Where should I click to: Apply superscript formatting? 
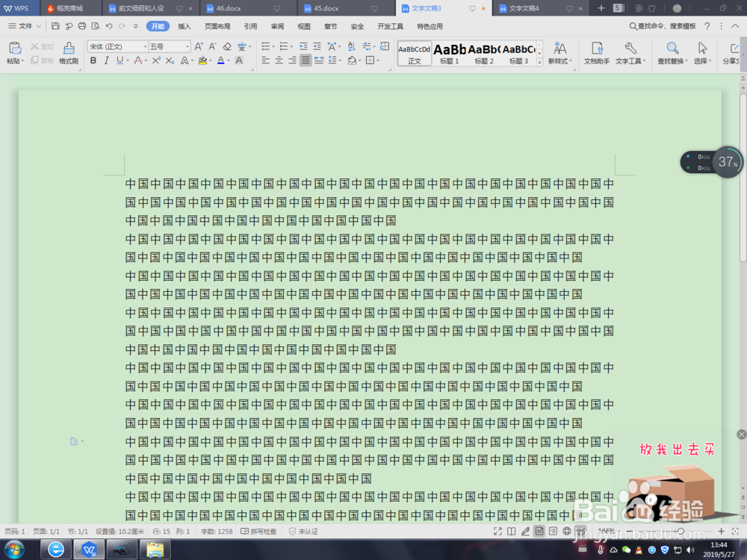(156, 60)
